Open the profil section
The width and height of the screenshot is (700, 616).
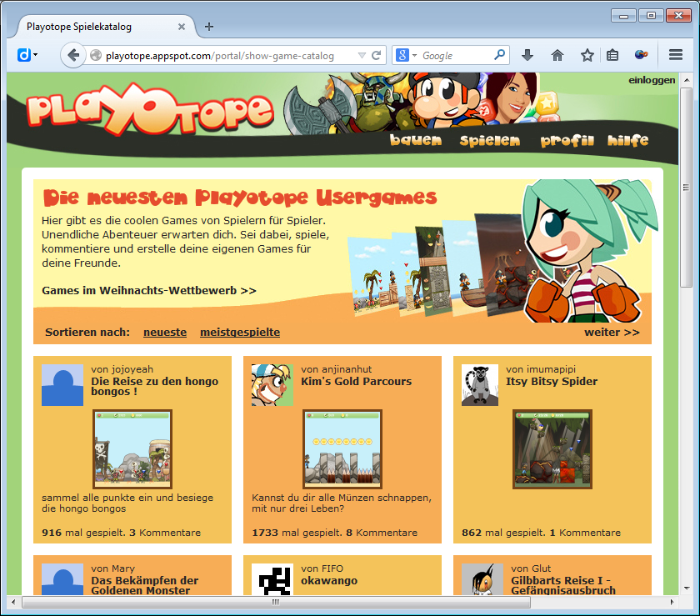(567, 140)
